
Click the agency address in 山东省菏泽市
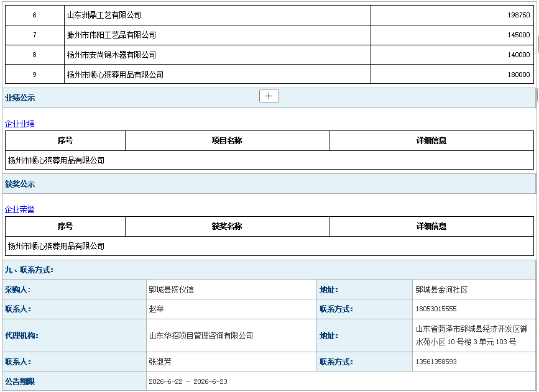[x=471, y=335]
